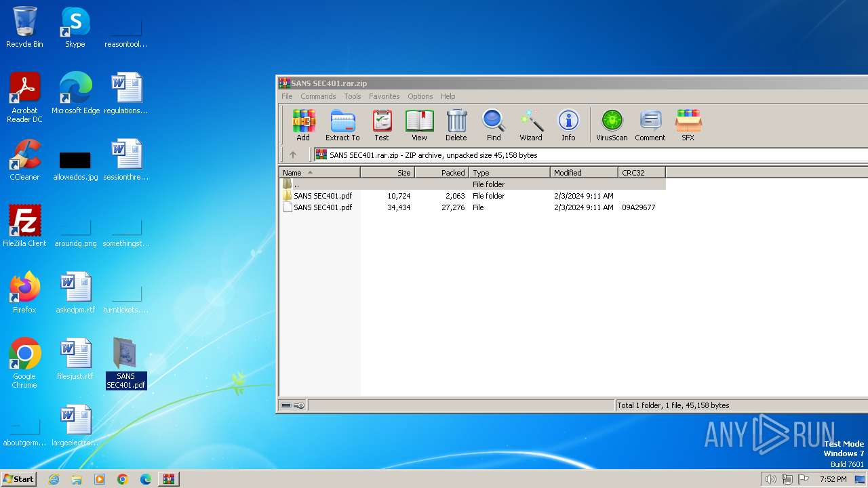868x488 pixels.
Task: Click the WinRAR taskbar button
Action: [169, 479]
